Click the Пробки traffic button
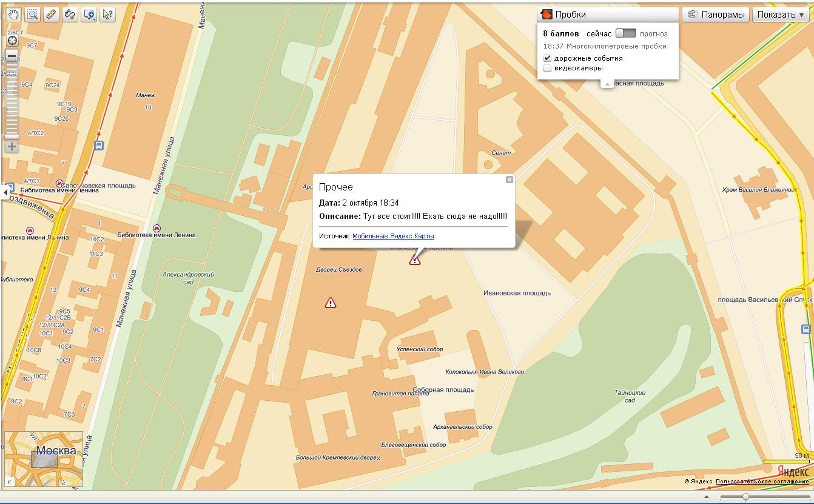Image resolution: width=814 pixels, height=504 pixels. (x=607, y=15)
